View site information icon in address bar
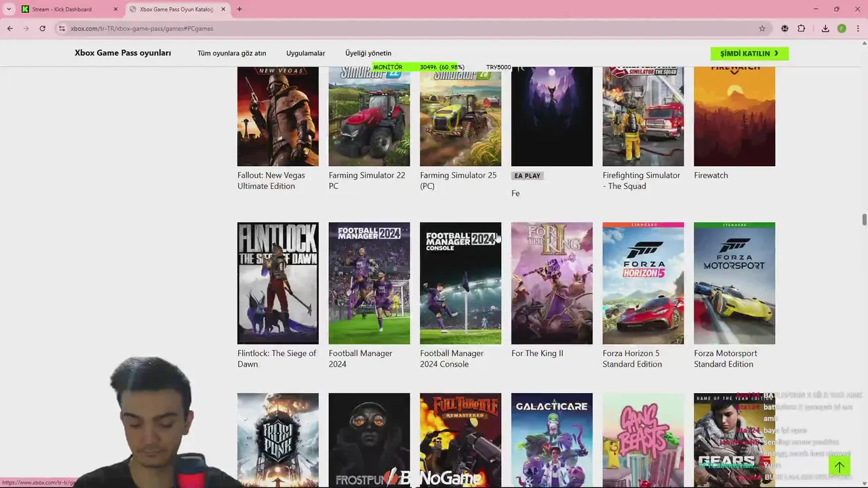 (x=62, y=28)
